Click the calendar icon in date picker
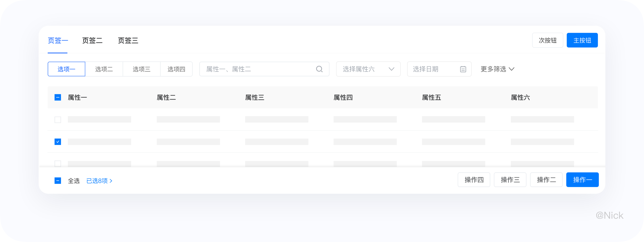Viewport: 644px width, 242px height. point(463,69)
